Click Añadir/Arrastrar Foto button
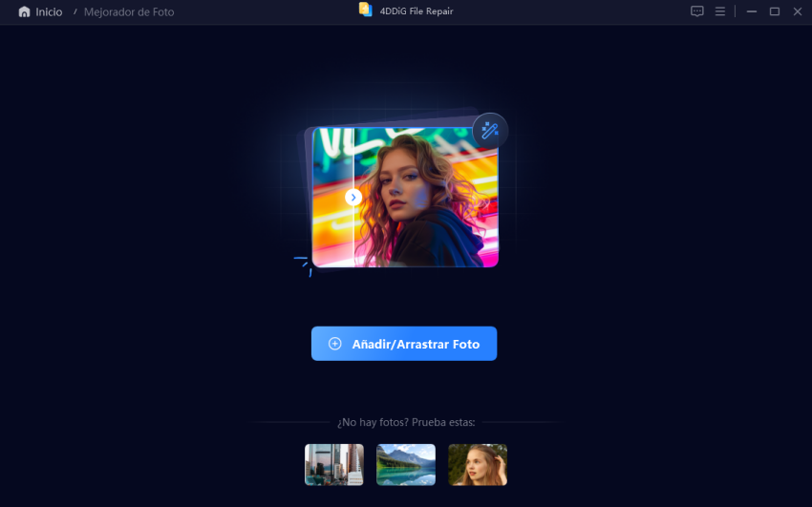 tap(404, 344)
